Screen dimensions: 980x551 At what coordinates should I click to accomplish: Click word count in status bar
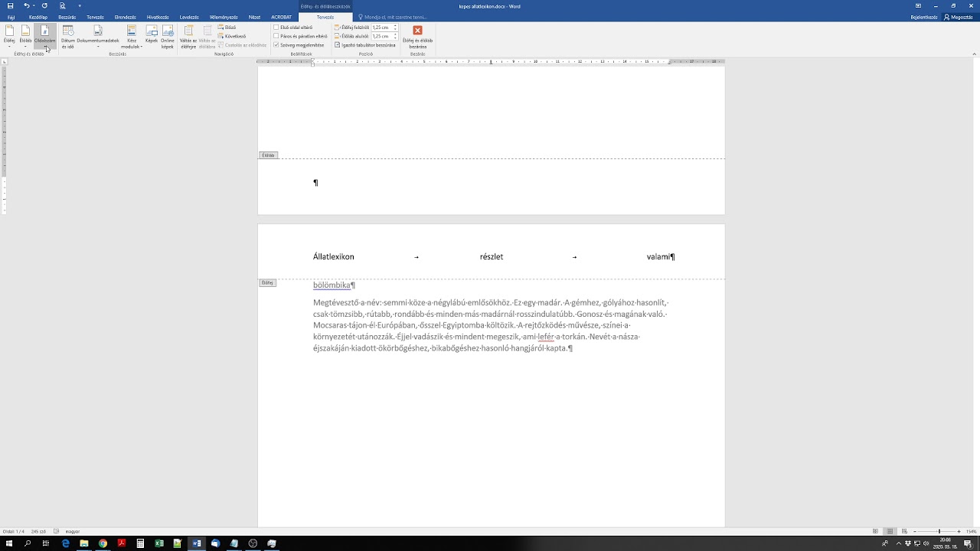[39, 531]
